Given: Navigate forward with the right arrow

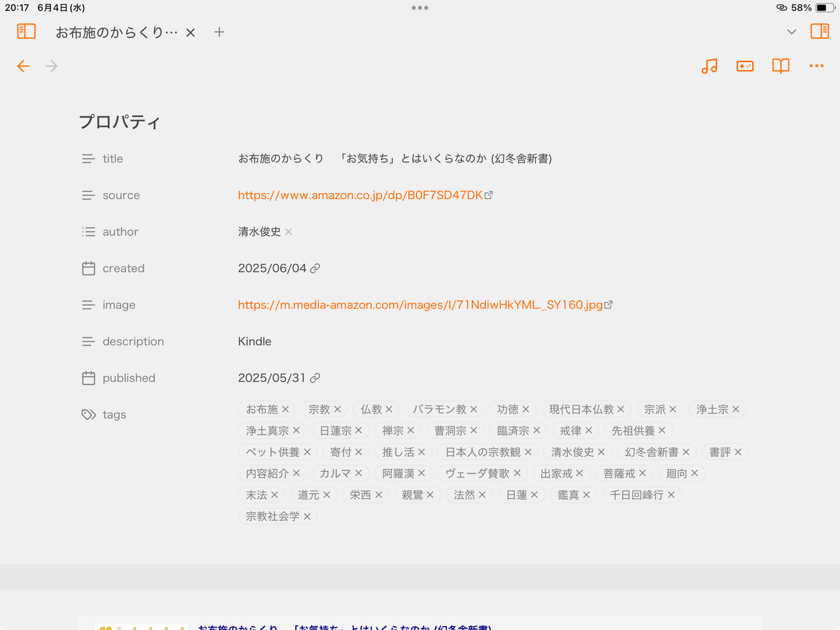Looking at the screenshot, I should point(52,66).
